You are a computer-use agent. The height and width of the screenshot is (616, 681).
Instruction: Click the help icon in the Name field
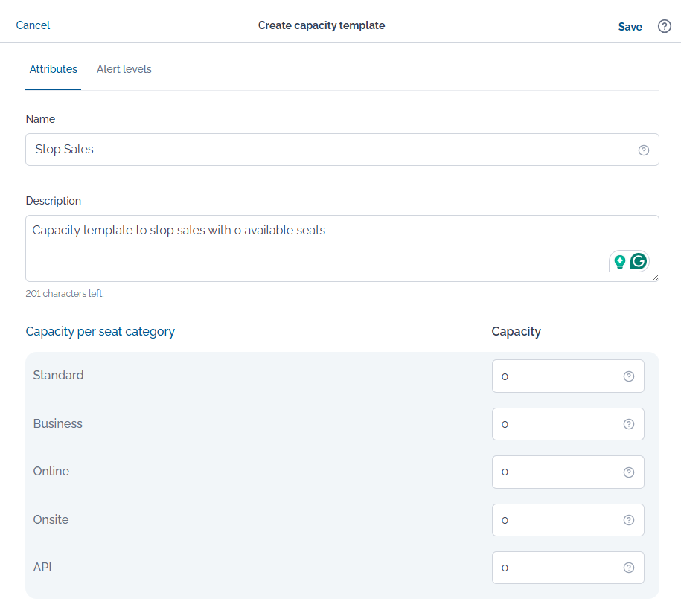(x=643, y=150)
